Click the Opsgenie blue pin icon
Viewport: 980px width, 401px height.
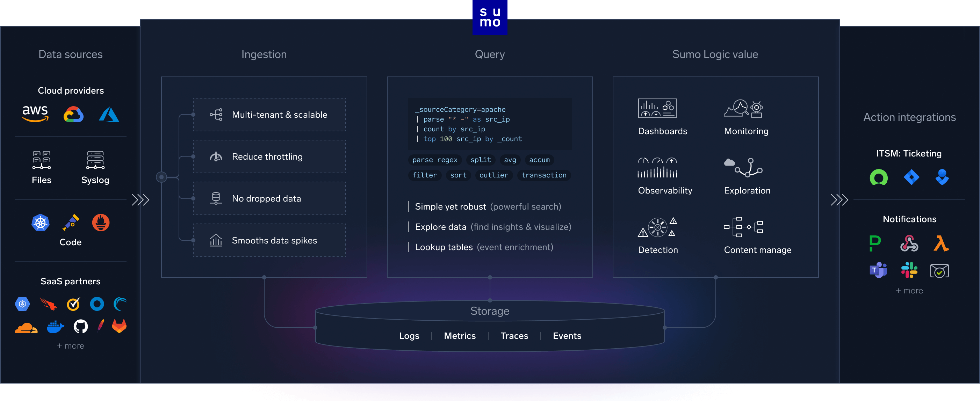[942, 177]
